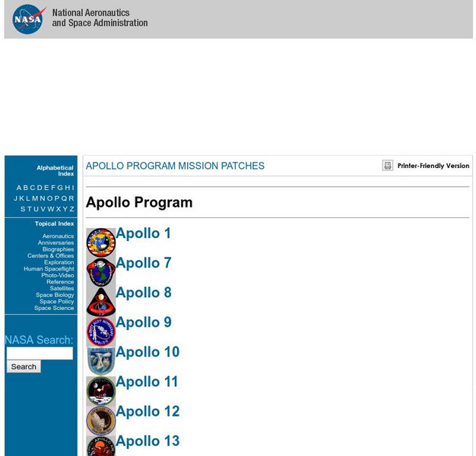Jump to letter G in alphabetical index
476x456 pixels.
pyautogui.click(x=60, y=188)
